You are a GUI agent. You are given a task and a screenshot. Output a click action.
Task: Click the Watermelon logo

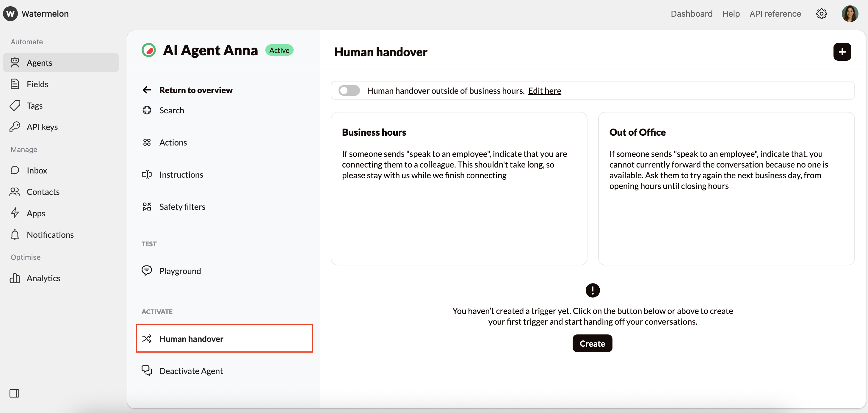pyautogui.click(x=10, y=13)
